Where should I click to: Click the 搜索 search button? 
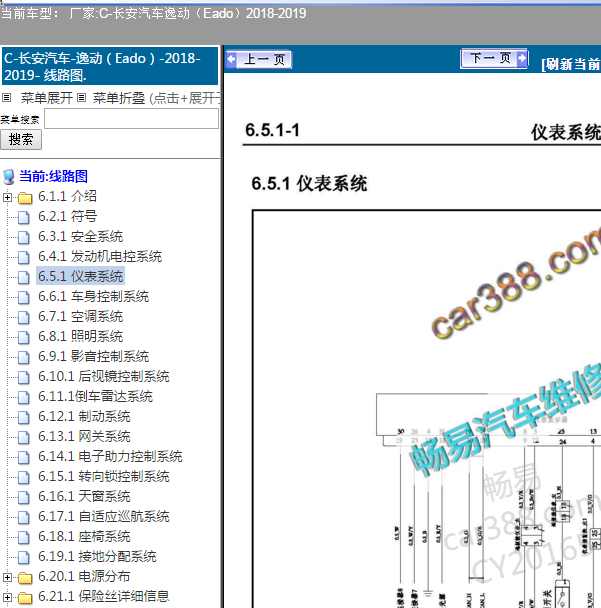[21, 140]
